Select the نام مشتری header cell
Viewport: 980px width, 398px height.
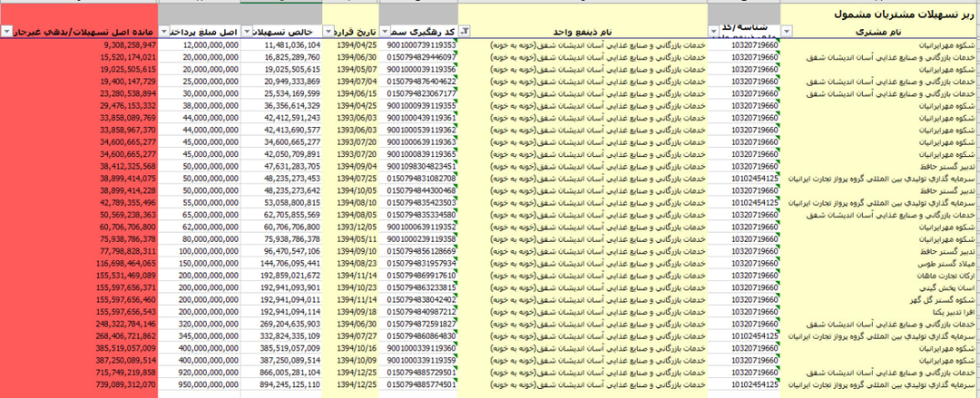[x=880, y=31]
